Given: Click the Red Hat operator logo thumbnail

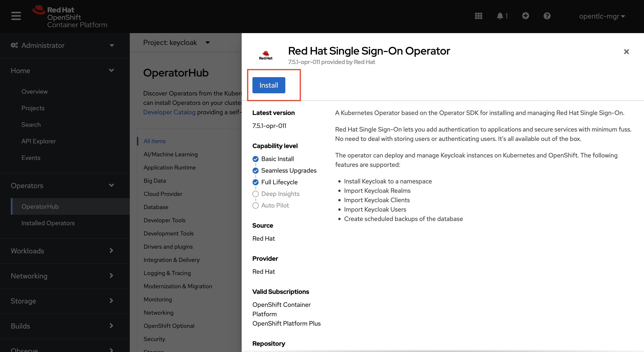Looking at the screenshot, I should 266,55.
